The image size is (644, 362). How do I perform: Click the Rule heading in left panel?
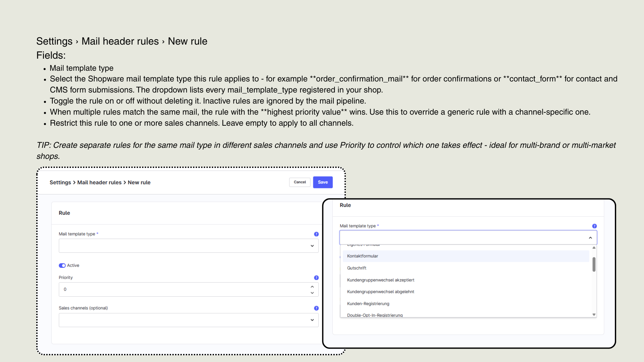[x=64, y=213]
